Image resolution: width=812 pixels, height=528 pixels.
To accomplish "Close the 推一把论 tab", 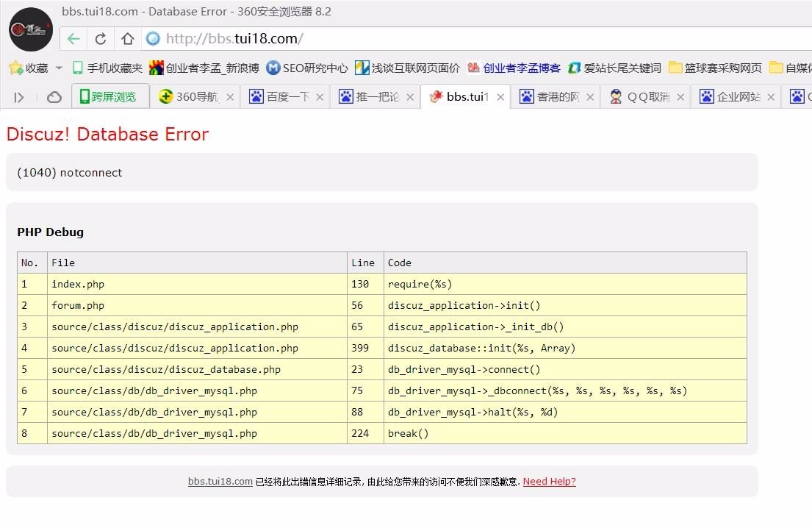I will (x=410, y=97).
